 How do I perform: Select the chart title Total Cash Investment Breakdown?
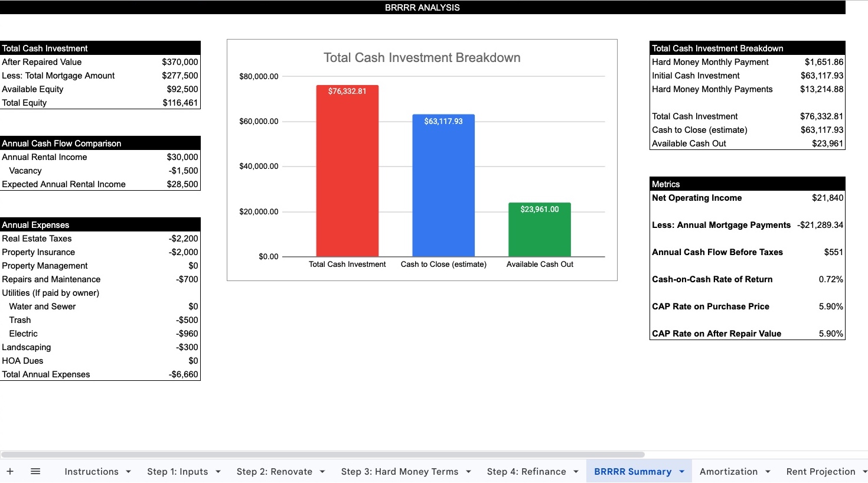click(422, 58)
